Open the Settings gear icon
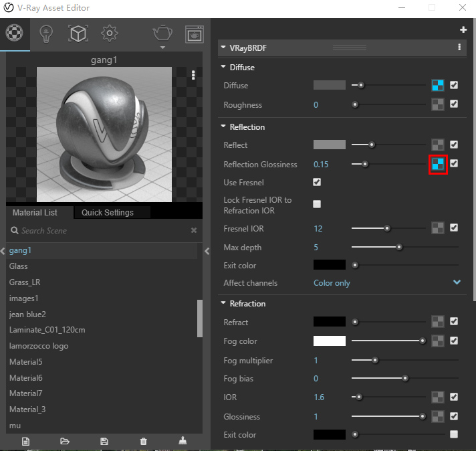The height and width of the screenshot is (451, 476). [x=109, y=33]
